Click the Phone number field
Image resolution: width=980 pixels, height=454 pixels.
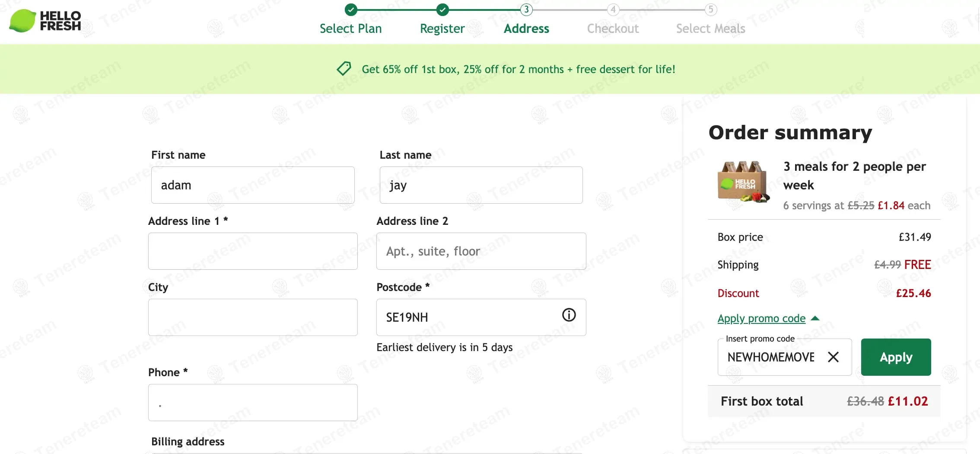pos(253,403)
